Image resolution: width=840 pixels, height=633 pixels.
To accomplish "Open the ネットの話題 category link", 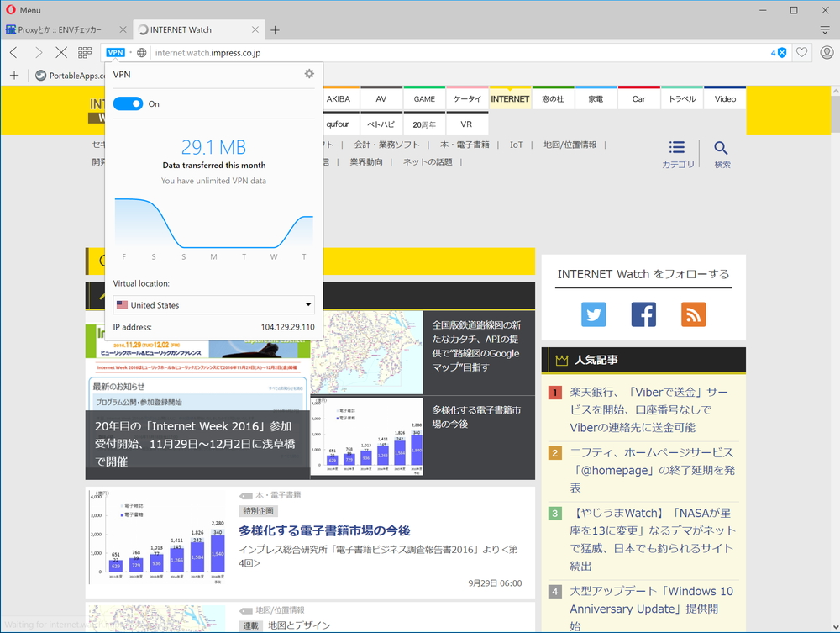I will (x=428, y=162).
